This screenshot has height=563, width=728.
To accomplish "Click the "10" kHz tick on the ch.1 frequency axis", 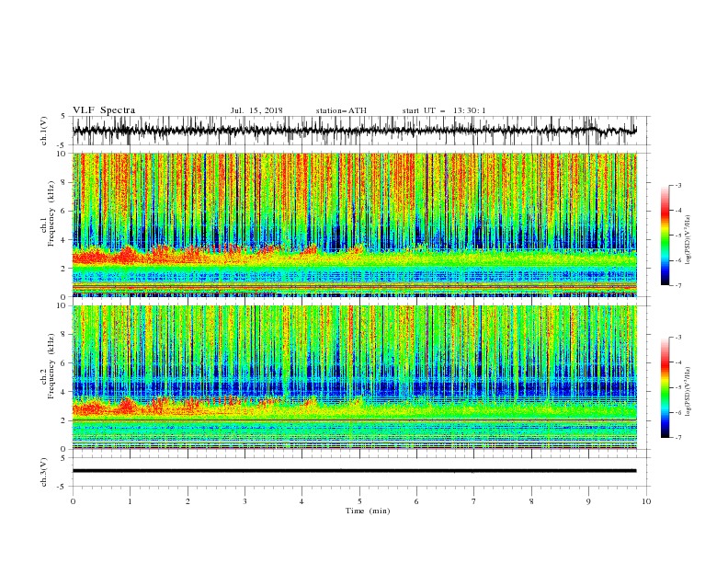I will [62, 154].
